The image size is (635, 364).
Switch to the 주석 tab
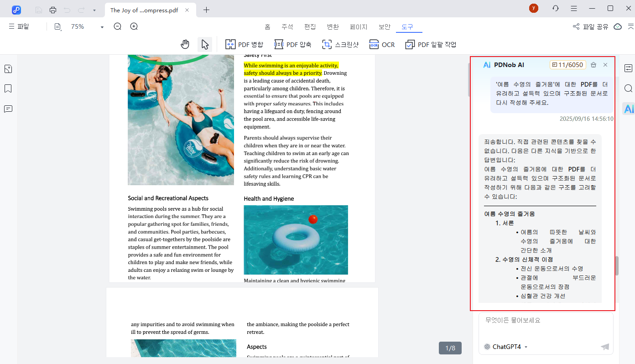click(287, 27)
